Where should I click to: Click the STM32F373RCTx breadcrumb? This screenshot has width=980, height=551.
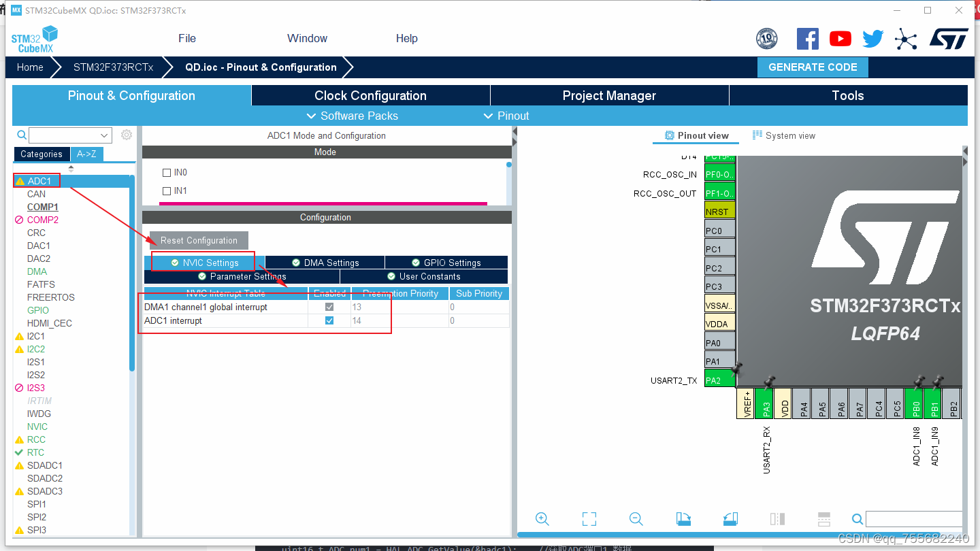114,67
